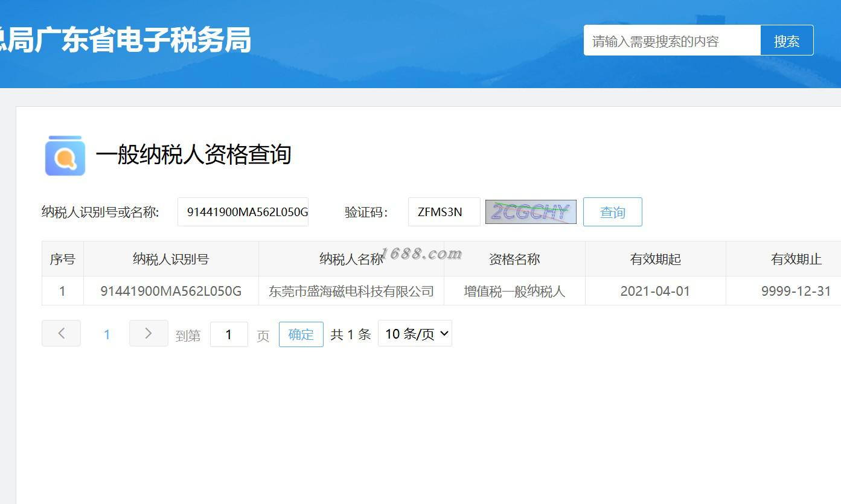The width and height of the screenshot is (841, 504).
Task: Focus the 纳税人识别号或名称 input field
Action: tap(243, 212)
